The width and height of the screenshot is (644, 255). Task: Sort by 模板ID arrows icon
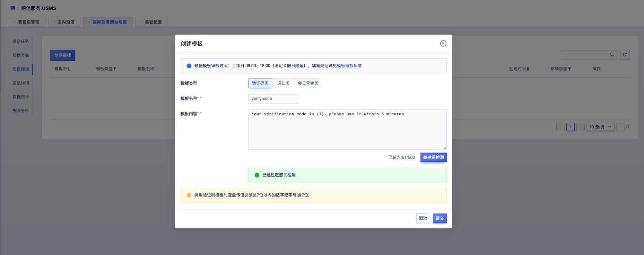69,69
